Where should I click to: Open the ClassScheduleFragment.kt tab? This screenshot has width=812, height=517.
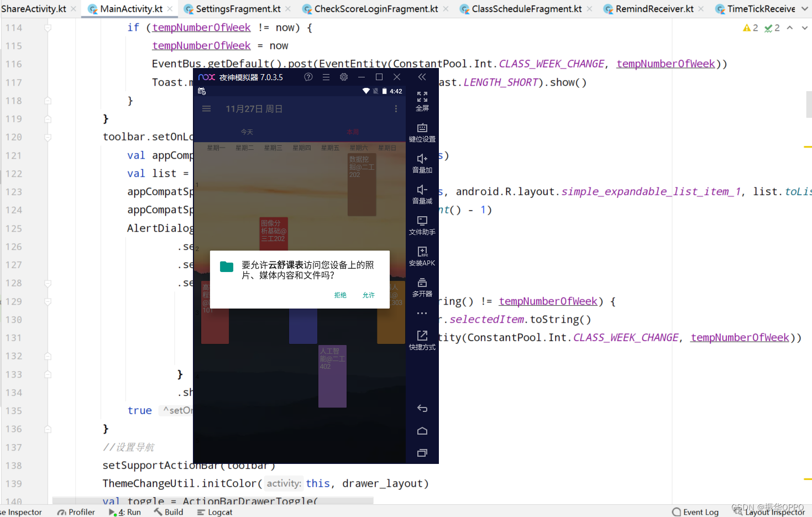[x=526, y=9]
